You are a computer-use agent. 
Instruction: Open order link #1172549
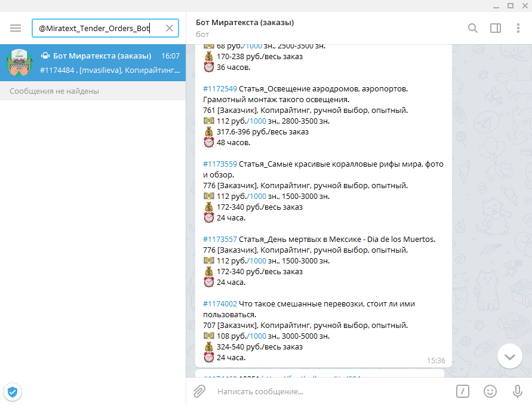click(x=220, y=89)
